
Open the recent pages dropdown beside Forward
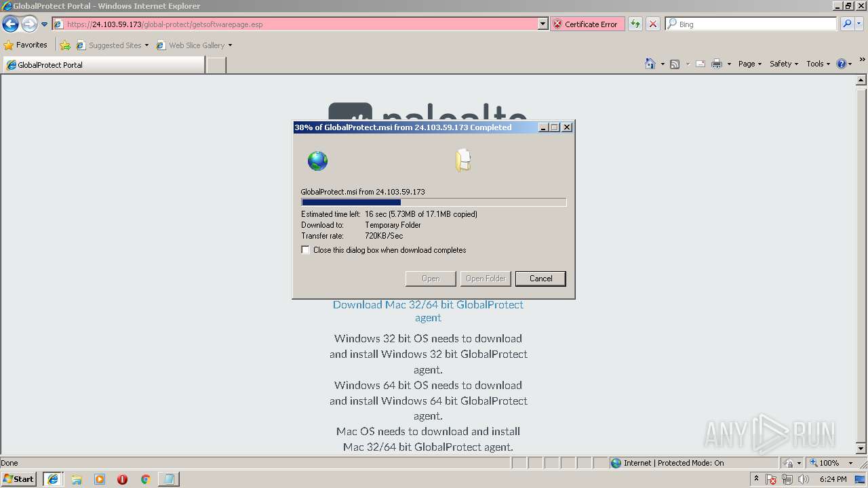click(x=44, y=24)
